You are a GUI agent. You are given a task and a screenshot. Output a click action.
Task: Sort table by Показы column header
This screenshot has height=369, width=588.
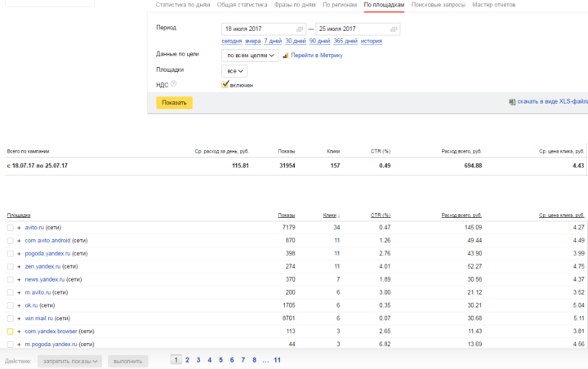tap(287, 216)
